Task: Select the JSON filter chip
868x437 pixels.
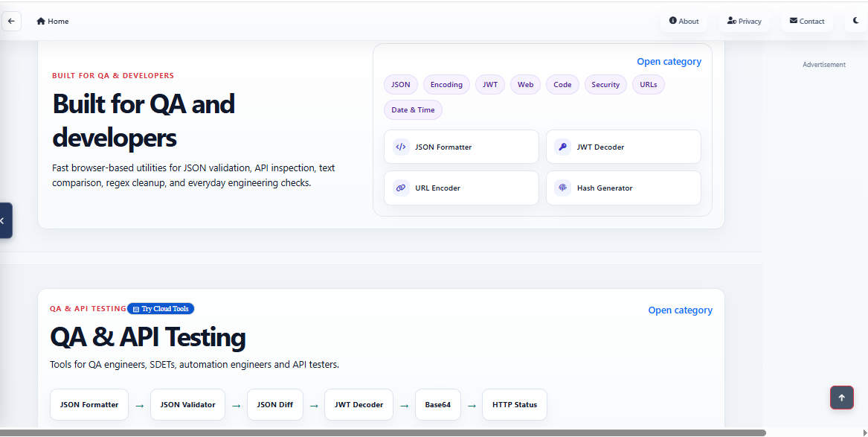Action: coord(401,85)
